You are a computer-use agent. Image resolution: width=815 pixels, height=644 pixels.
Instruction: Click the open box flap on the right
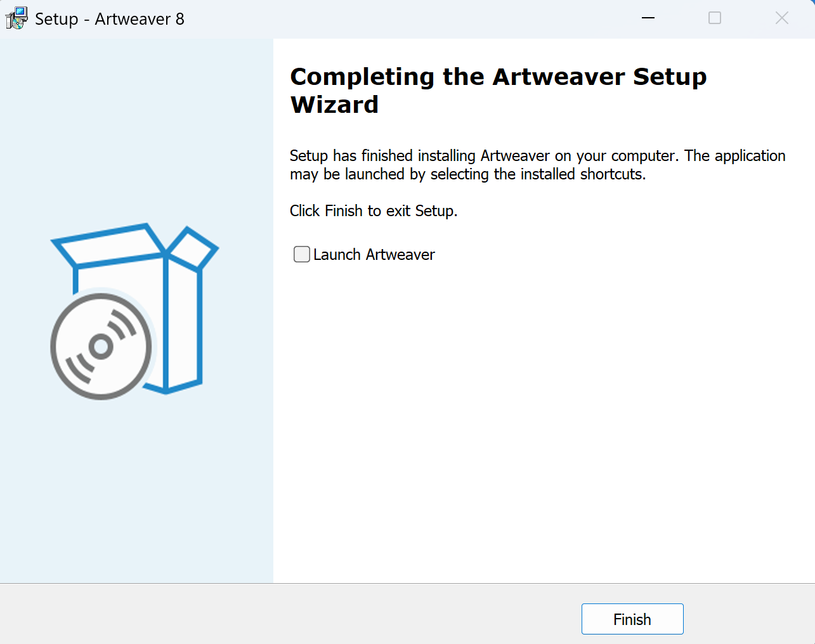coord(193,247)
